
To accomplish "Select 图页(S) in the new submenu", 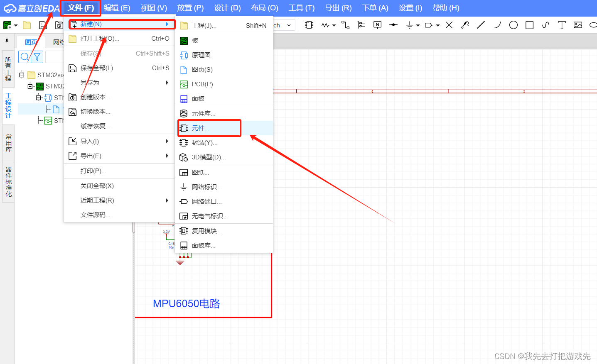I will click(224, 70).
